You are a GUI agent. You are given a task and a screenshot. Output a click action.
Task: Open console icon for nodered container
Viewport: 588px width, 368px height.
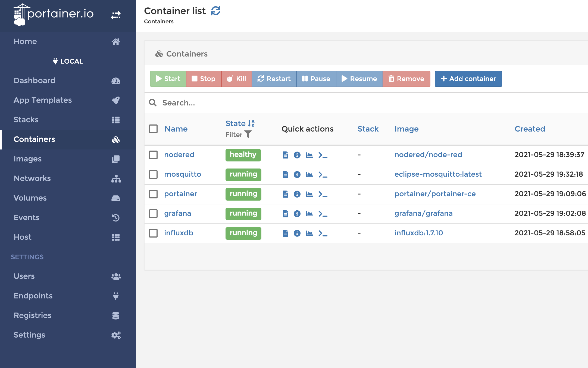point(323,155)
